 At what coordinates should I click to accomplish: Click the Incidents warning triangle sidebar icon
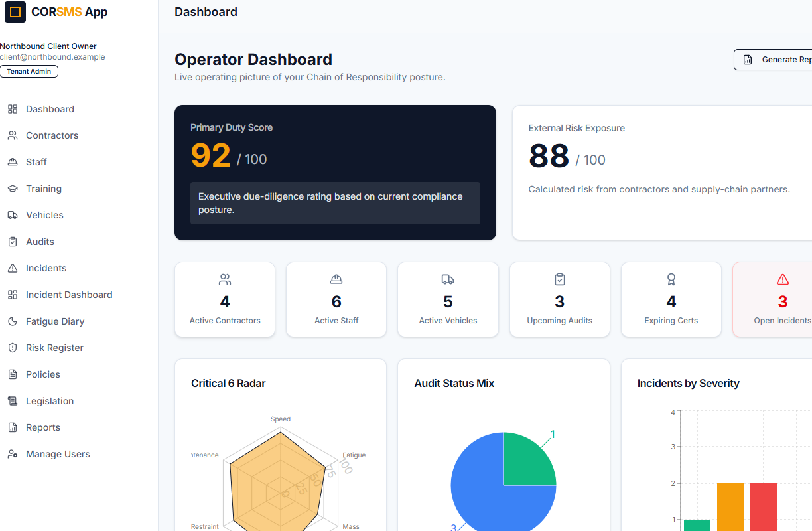tap(13, 268)
